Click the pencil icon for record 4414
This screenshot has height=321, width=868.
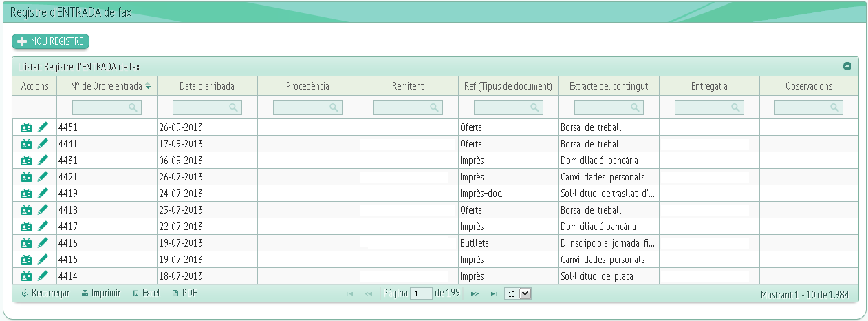click(43, 276)
